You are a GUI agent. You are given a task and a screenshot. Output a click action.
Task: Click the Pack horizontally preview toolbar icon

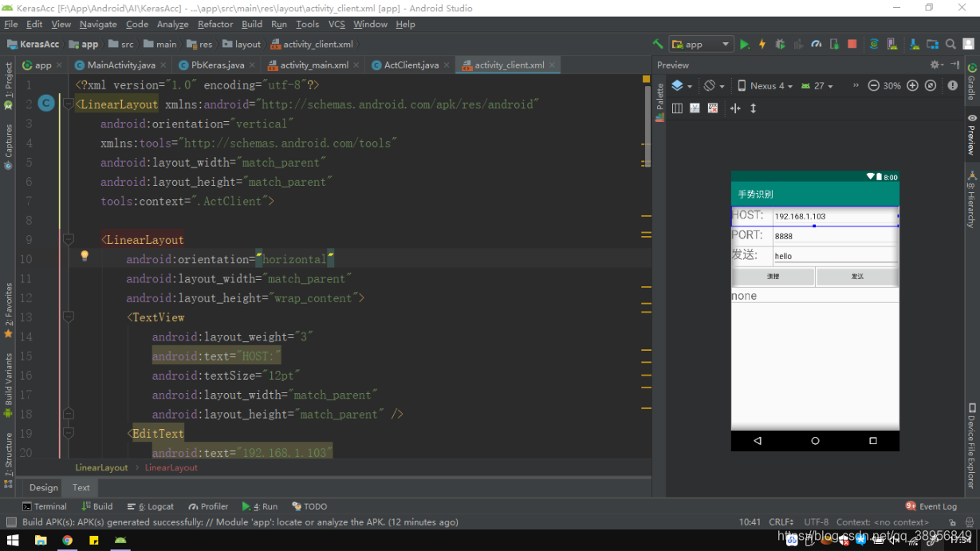pos(734,108)
